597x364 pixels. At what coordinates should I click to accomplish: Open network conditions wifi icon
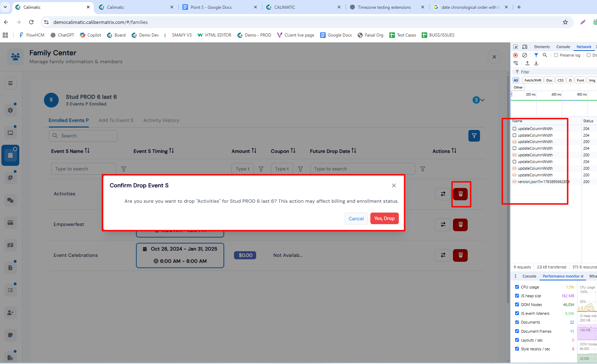[515, 63]
